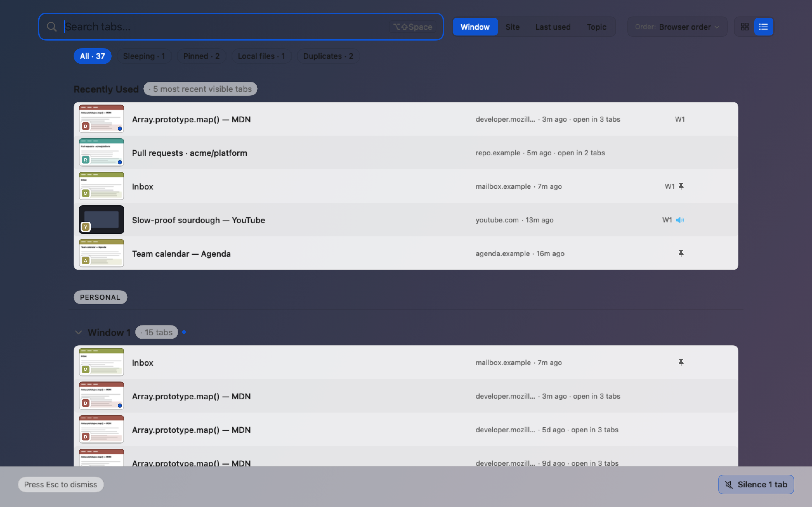Click the pin icon on Team calendar row
The image size is (812, 507).
point(681,253)
